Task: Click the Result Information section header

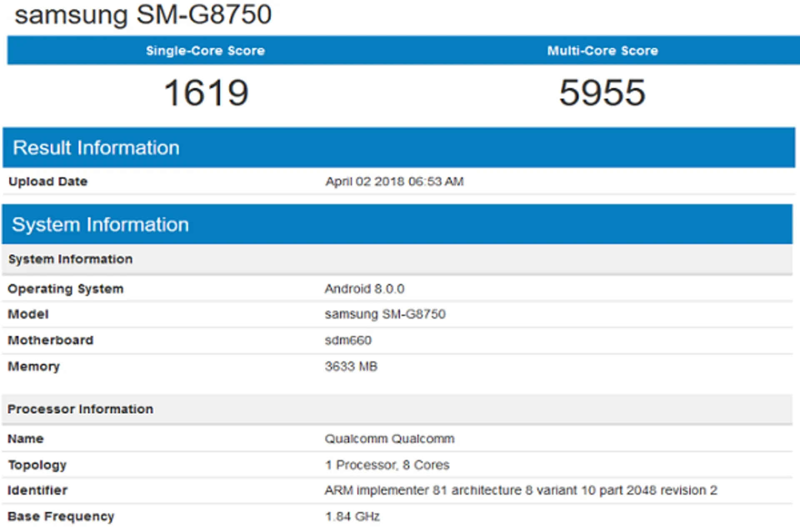Action: [x=96, y=148]
